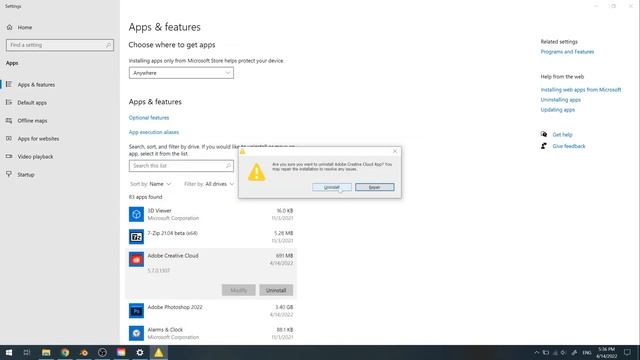
Task: Click the Video playback sidebar icon
Action: [9, 156]
